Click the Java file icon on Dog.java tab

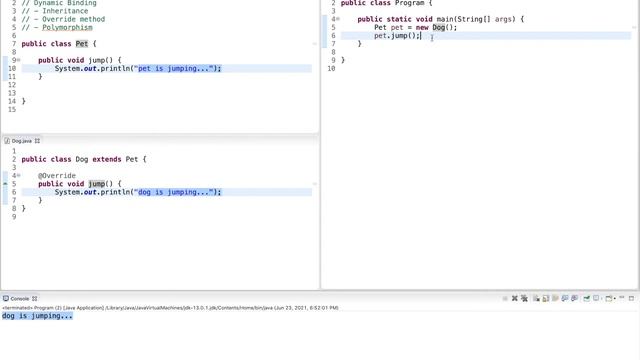point(7,141)
